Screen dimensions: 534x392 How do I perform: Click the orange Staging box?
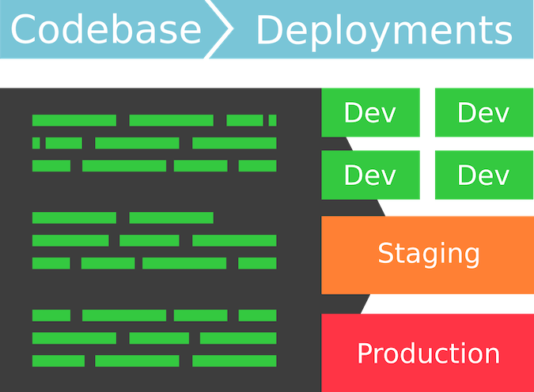pos(427,254)
